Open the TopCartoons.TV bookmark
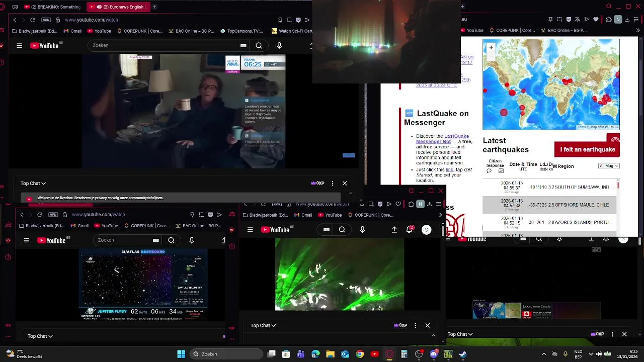The width and height of the screenshot is (644, 362). [242, 31]
